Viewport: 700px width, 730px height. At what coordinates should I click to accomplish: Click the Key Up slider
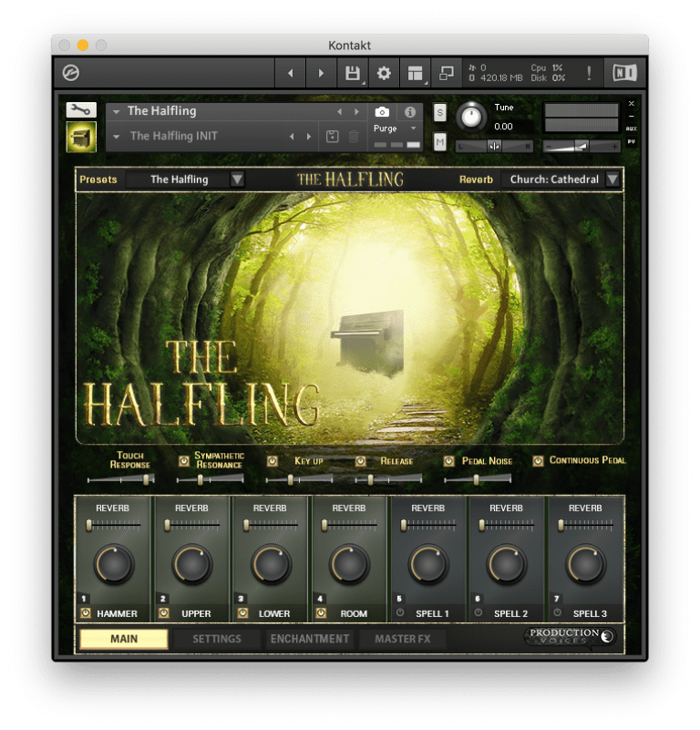tap(300, 479)
